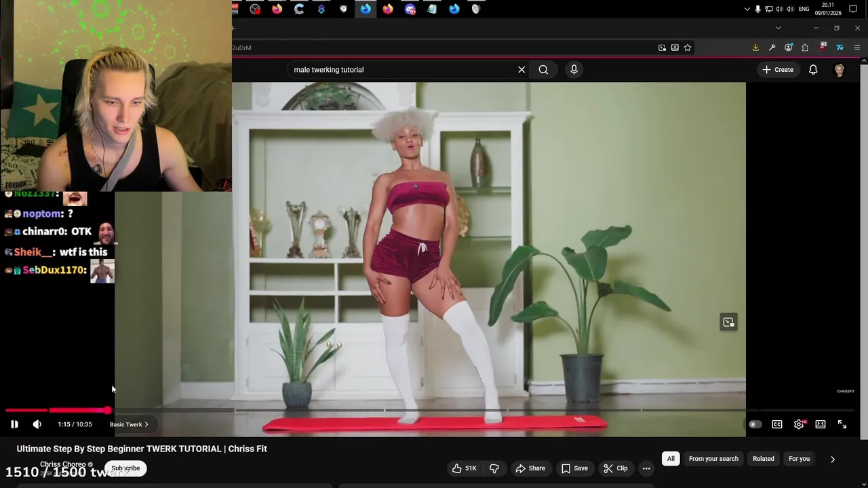Viewport: 868px width, 488px height.
Task: Open the list-all-tabs dropdown arrow
Action: pos(778,28)
